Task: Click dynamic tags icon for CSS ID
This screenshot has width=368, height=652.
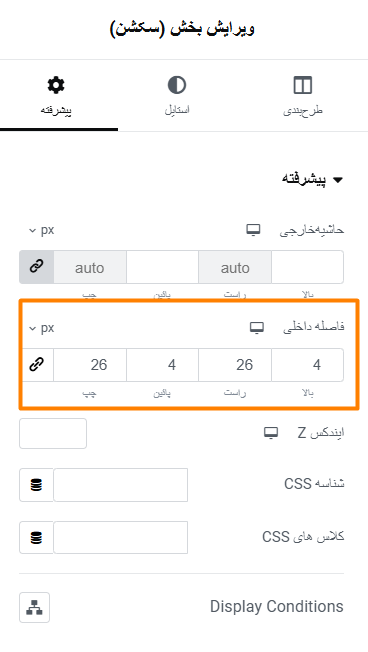Action: [x=36, y=485]
